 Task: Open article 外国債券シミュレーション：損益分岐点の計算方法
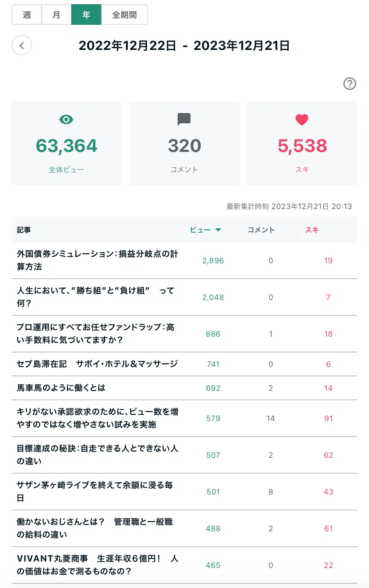tap(97, 260)
